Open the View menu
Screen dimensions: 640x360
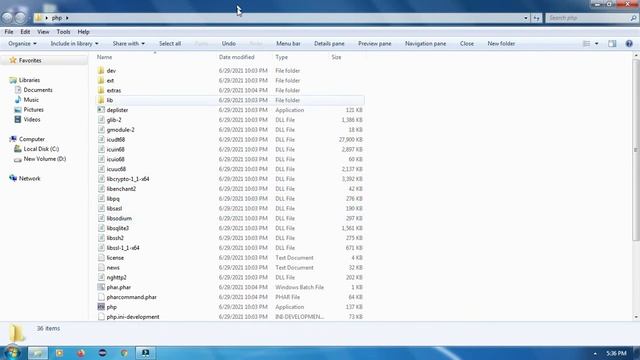coord(43,31)
